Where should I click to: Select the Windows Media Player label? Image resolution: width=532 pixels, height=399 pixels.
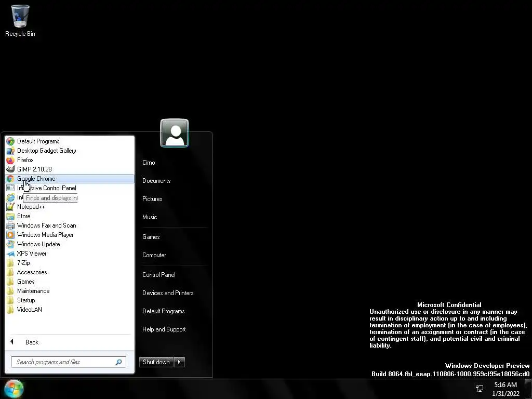[x=46, y=235]
